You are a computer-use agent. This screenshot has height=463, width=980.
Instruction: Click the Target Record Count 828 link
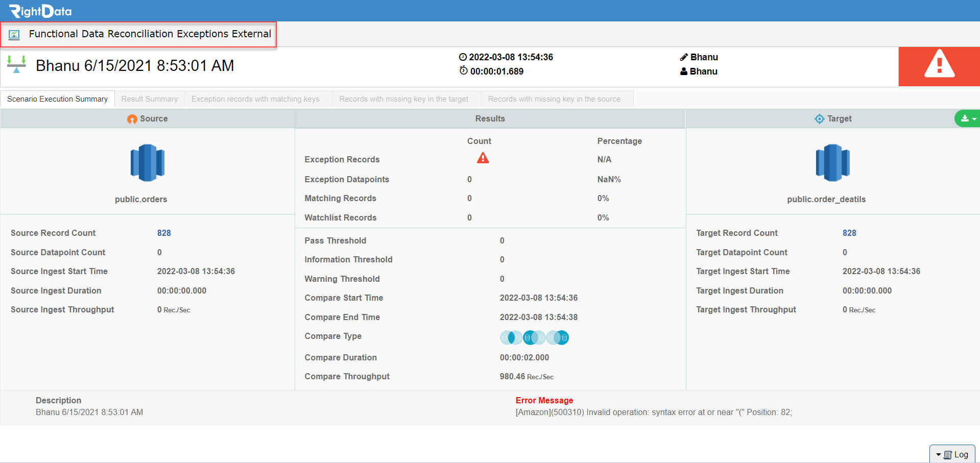pyautogui.click(x=849, y=233)
